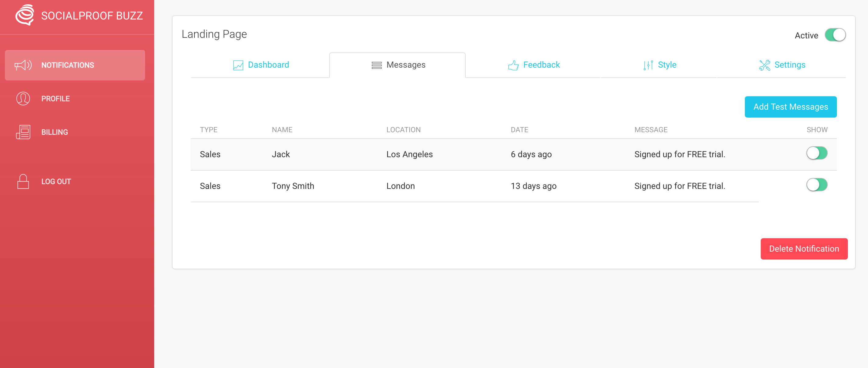Click the Dashboard chart icon
This screenshot has height=368, width=868.
238,65
